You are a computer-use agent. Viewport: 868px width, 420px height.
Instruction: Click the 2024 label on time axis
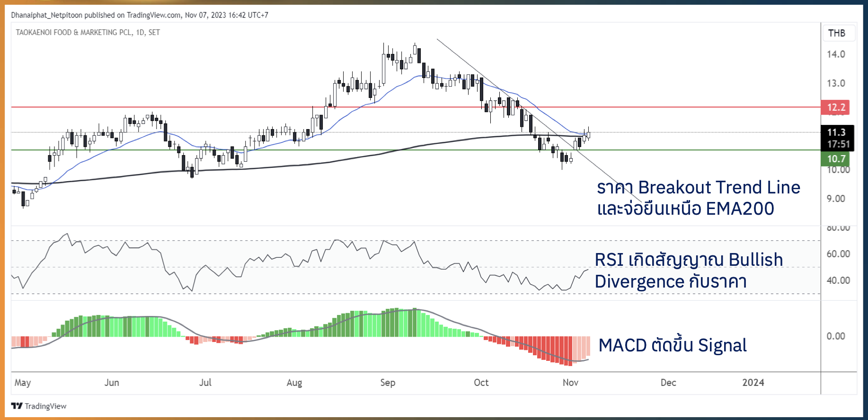pos(753,383)
